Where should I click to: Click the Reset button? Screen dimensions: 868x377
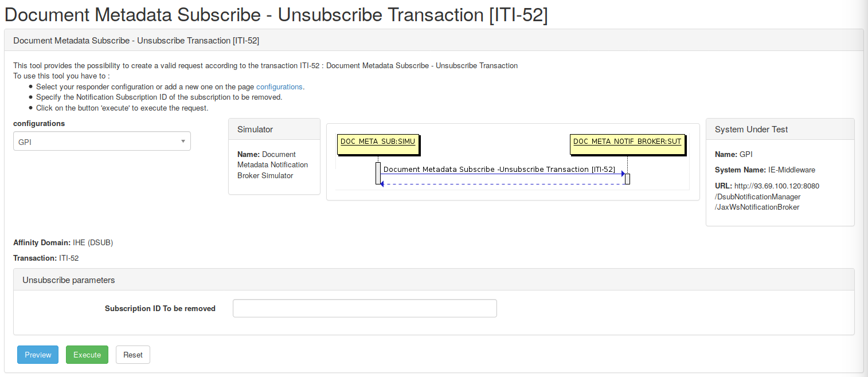(x=133, y=355)
